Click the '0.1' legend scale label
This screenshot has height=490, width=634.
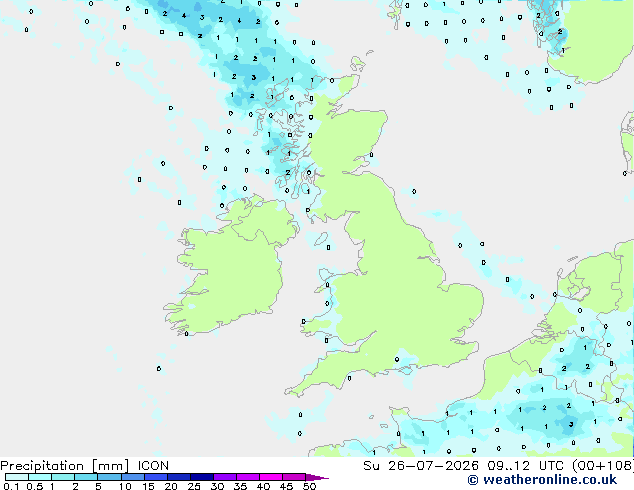click(x=11, y=486)
